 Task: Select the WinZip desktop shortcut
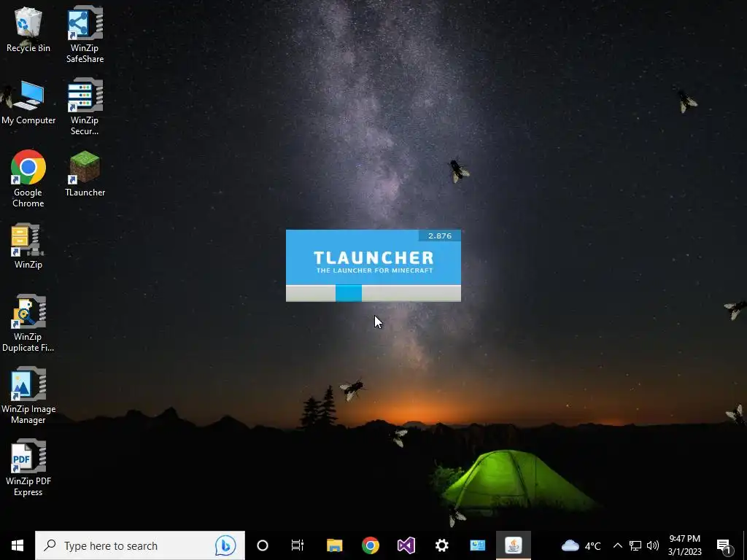(28, 246)
